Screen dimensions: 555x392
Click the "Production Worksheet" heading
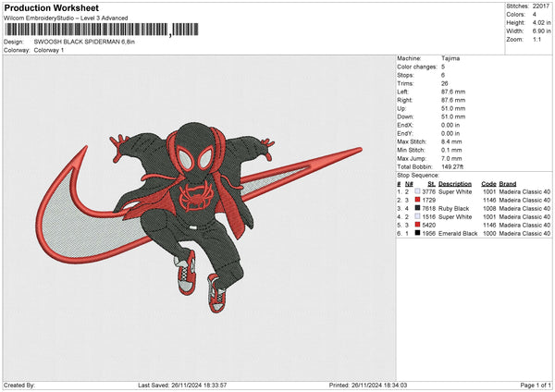pyautogui.click(x=52, y=7)
